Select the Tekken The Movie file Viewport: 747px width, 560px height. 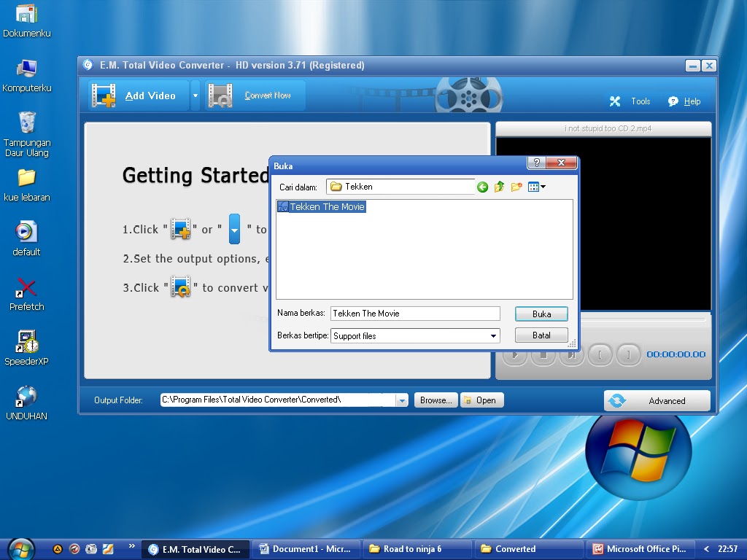pyautogui.click(x=322, y=206)
